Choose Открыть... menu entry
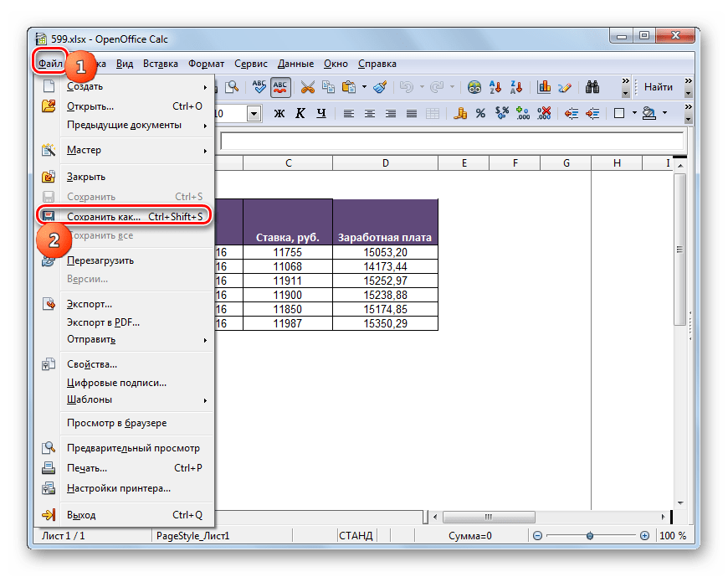The width and height of the screenshot is (728, 577). 124,106
